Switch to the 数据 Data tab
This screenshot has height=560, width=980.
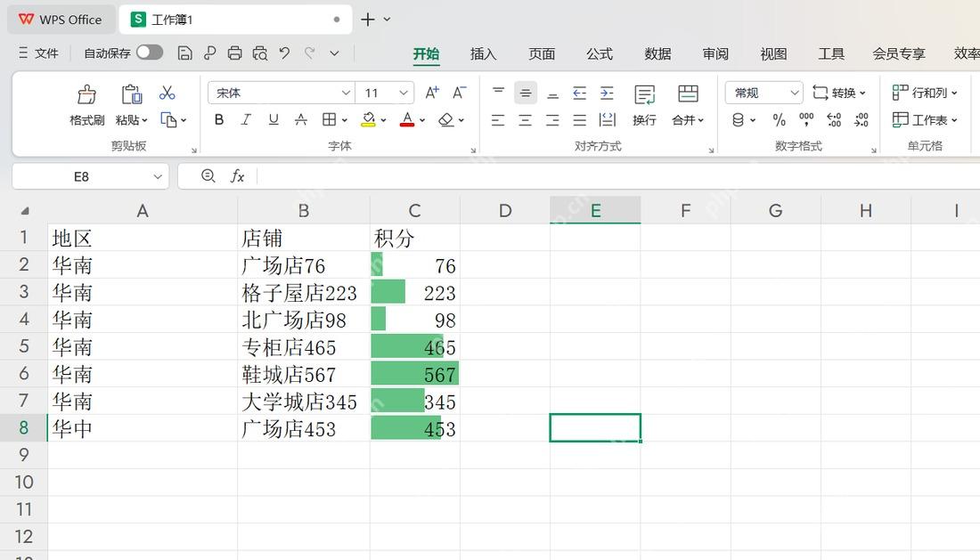pos(657,53)
